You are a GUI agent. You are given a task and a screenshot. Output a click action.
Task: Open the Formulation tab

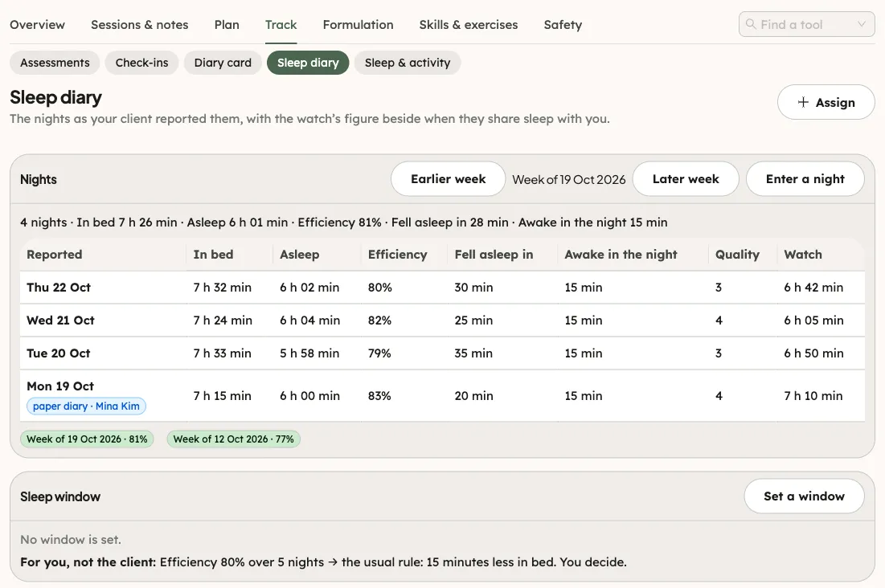(x=358, y=25)
